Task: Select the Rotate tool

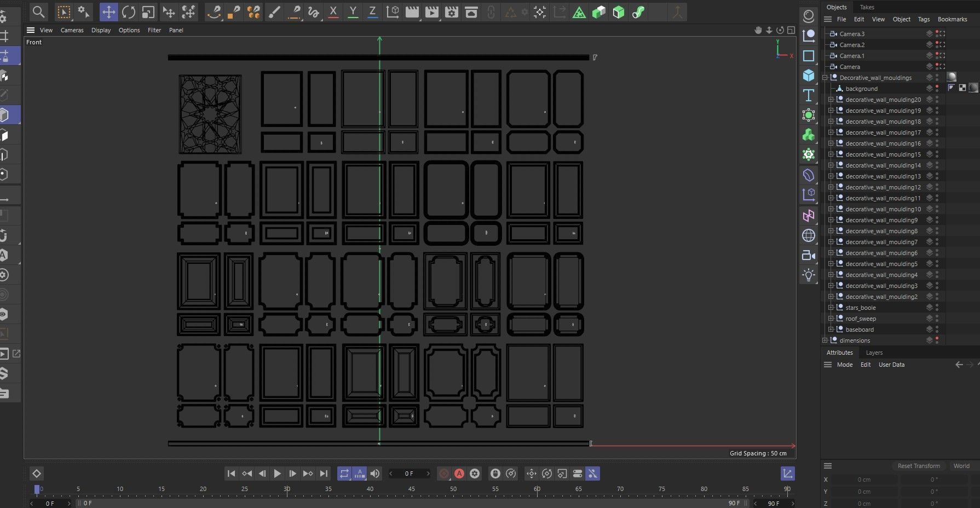Action: 129,11
